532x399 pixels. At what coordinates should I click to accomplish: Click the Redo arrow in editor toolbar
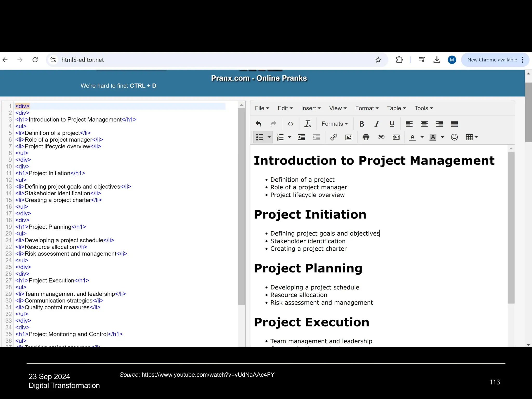273,124
